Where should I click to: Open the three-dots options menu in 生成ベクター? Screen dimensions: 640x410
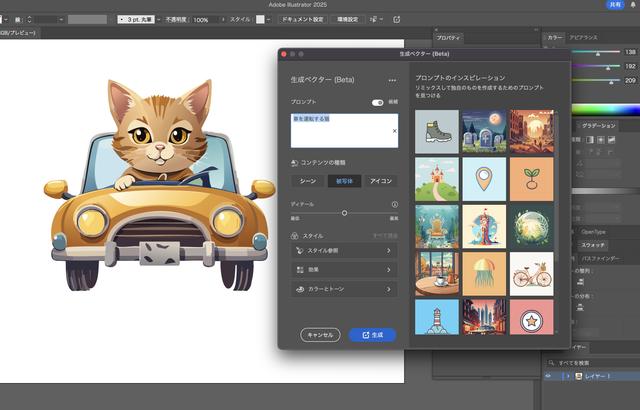pyautogui.click(x=393, y=80)
